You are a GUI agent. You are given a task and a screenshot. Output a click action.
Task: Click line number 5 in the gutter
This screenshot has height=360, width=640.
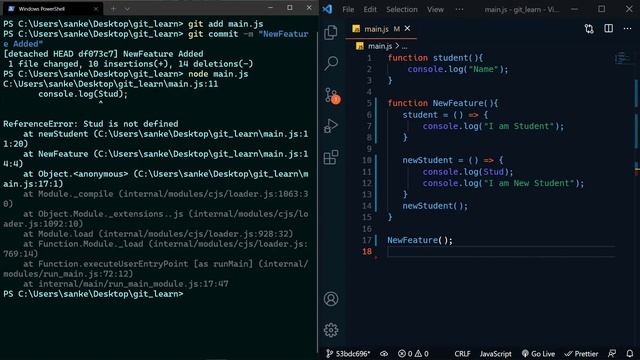[x=369, y=103]
